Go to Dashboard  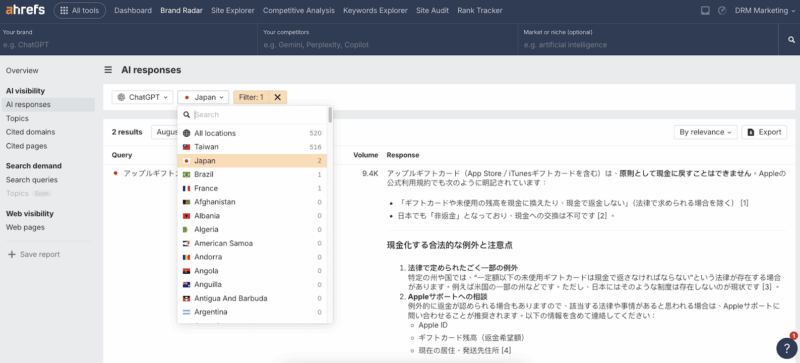pos(133,11)
